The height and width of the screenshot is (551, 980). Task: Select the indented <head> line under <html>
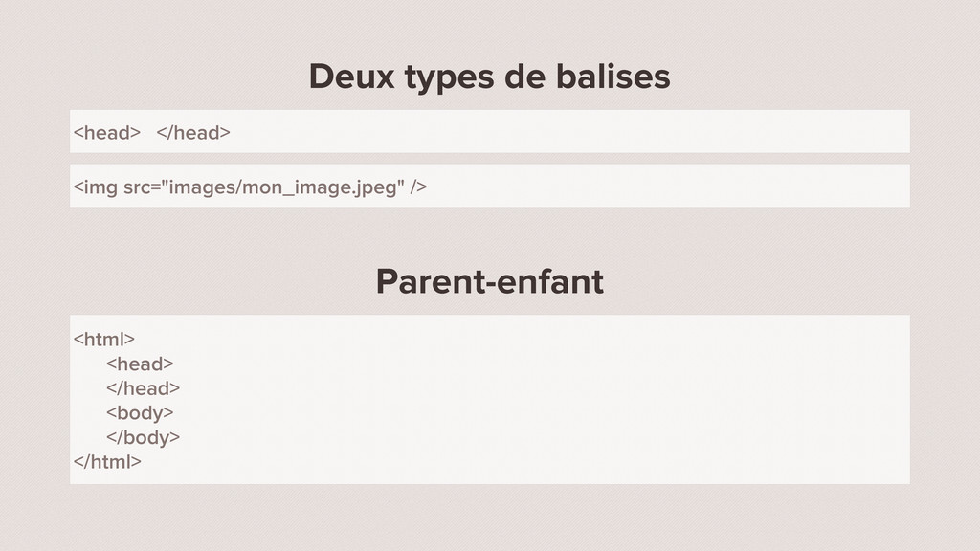[140, 364]
